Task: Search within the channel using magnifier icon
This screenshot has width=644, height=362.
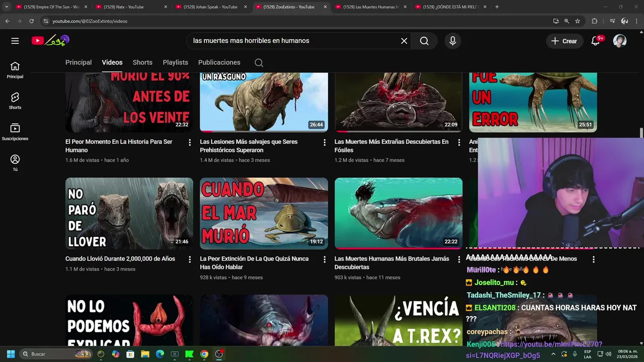Action: (x=259, y=62)
